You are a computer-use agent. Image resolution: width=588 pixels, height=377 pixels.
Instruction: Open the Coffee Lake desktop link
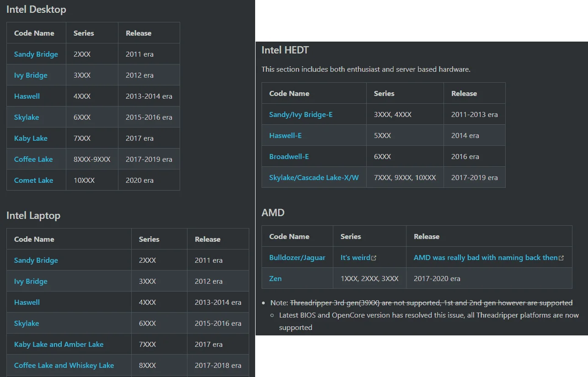click(33, 159)
